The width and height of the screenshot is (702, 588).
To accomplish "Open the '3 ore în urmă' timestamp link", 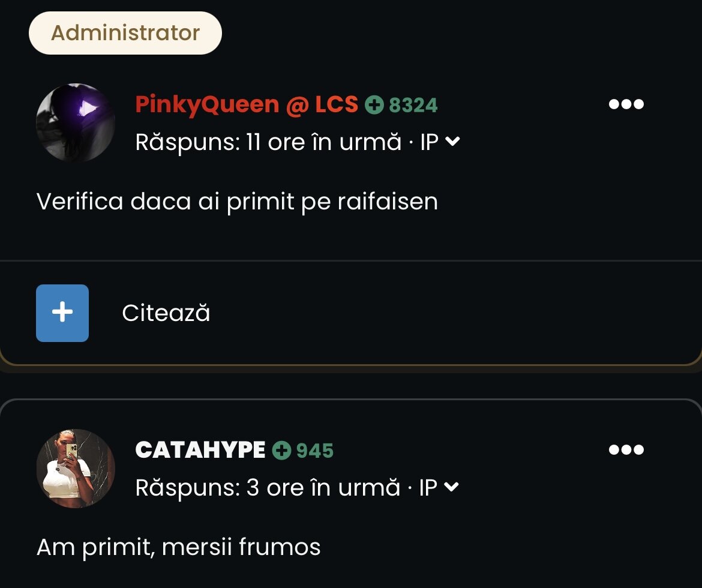I will click(x=323, y=488).
